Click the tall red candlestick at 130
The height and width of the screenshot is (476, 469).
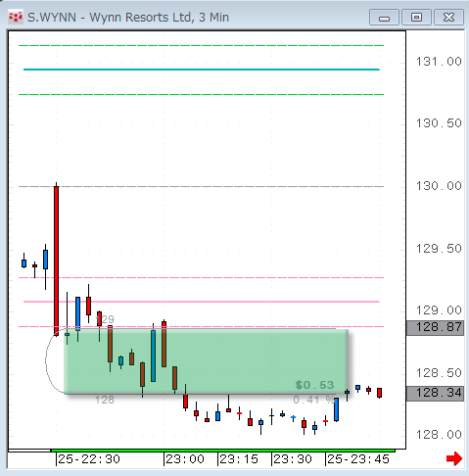tap(57, 262)
